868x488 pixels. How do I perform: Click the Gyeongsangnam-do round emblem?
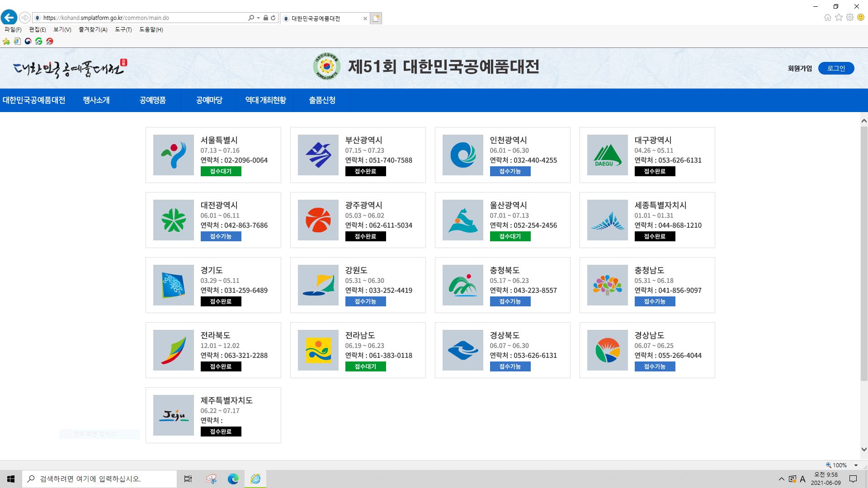(608, 350)
